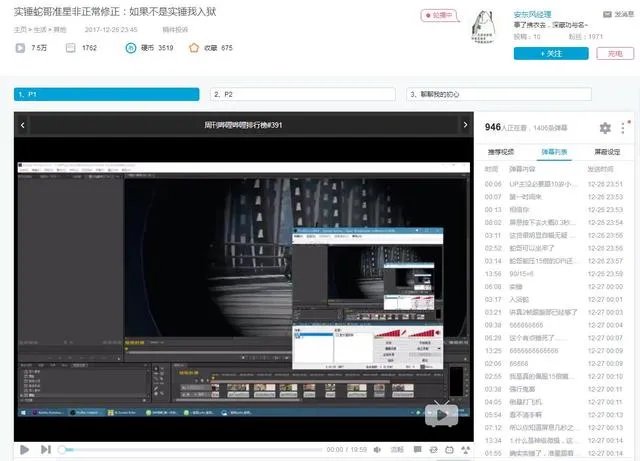Select video part 1. P1
This screenshot has width=640, height=461.
click(107, 94)
